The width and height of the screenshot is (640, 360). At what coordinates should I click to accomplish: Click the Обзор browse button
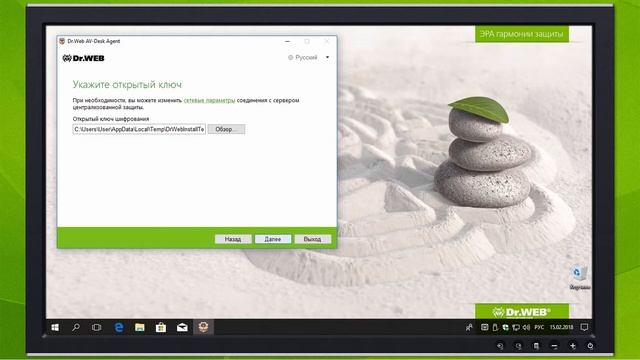226,129
